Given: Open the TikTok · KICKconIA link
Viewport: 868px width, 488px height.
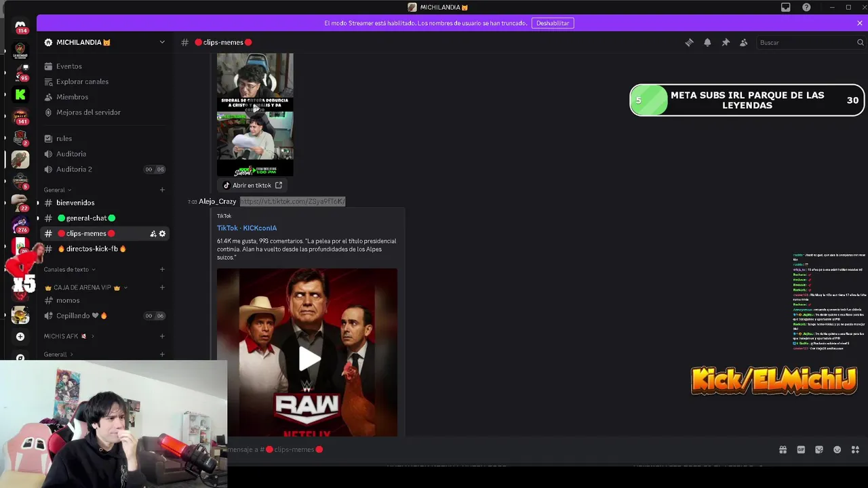Looking at the screenshot, I should (247, 228).
